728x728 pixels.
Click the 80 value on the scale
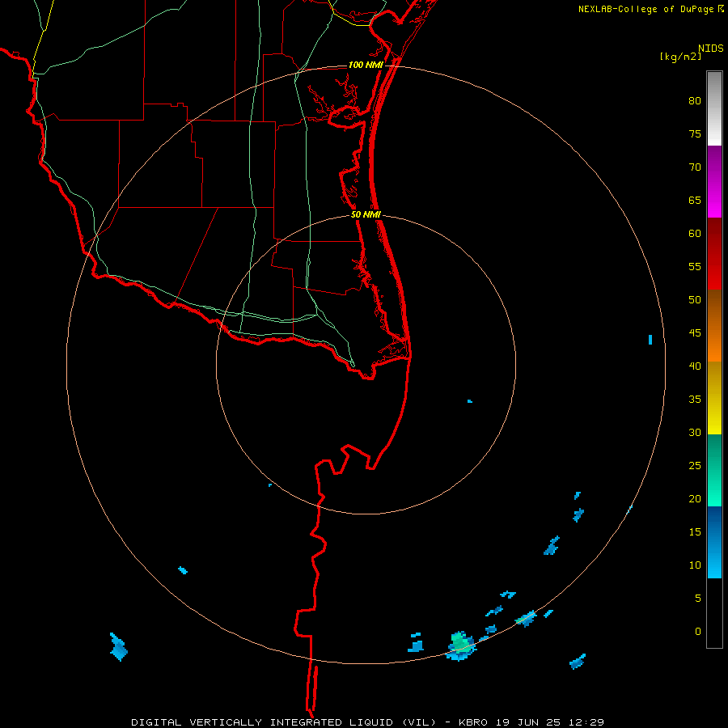[695, 101]
